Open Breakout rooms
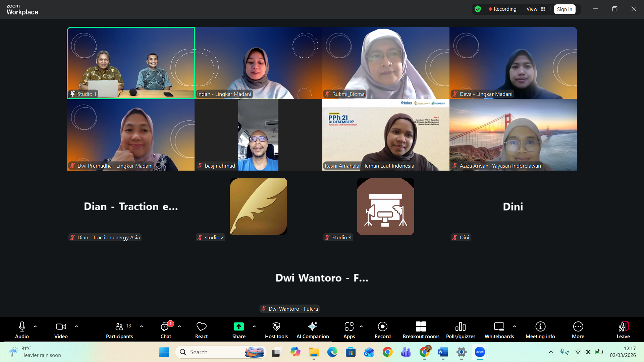Image resolution: width=644 pixels, height=362 pixels. 421,329
